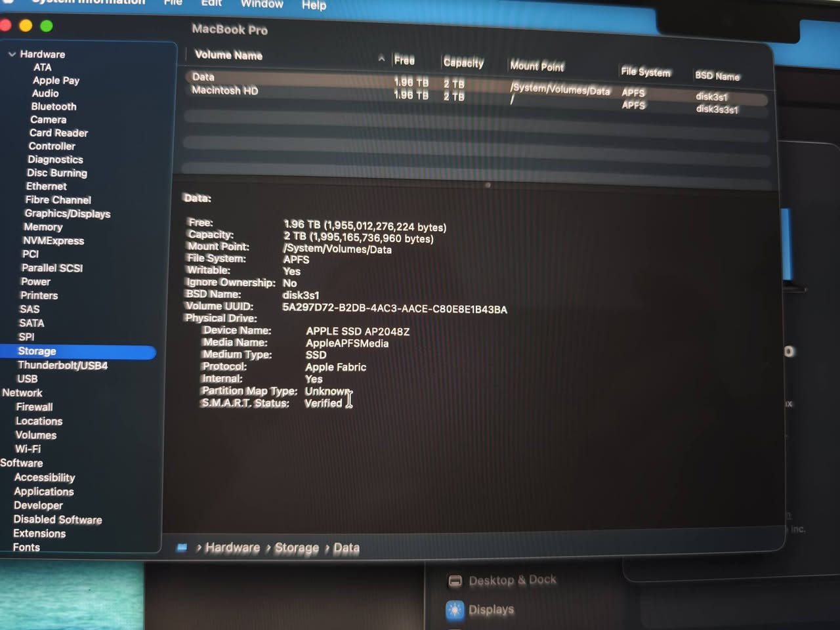Sort by File System column header
This screenshot has height=630, width=840.
pyautogui.click(x=646, y=72)
